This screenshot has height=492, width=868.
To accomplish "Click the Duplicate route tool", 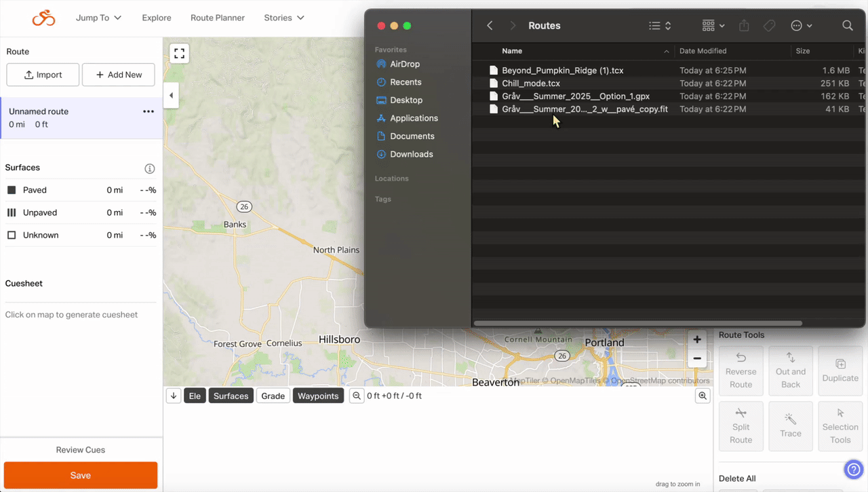I will coord(840,371).
